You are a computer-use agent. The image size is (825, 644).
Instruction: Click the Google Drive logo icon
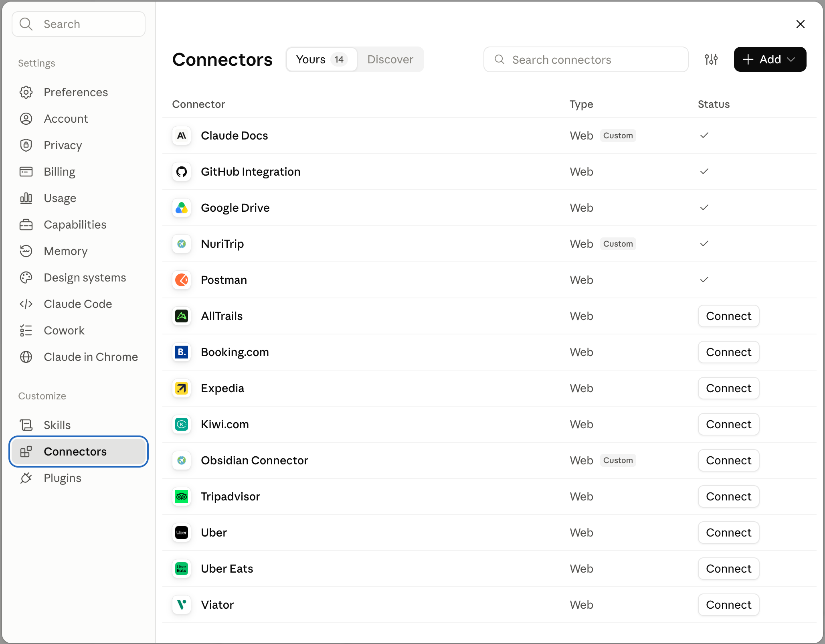(x=182, y=208)
